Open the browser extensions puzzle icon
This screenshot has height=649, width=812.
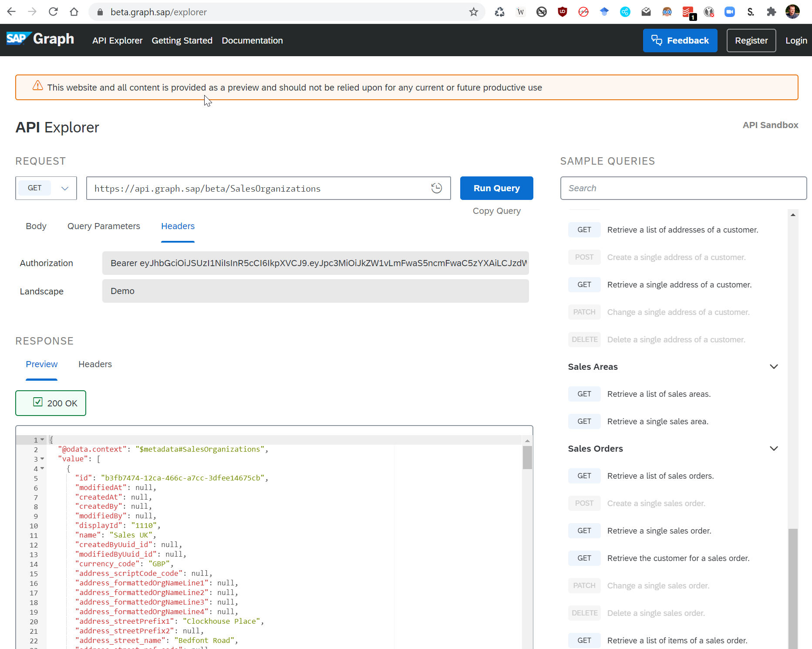coord(771,12)
